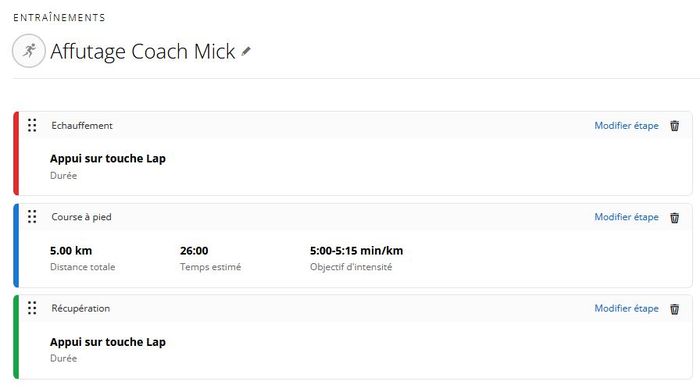
Task: Grab the Course à pied drag handle
Action: click(x=32, y=217)
